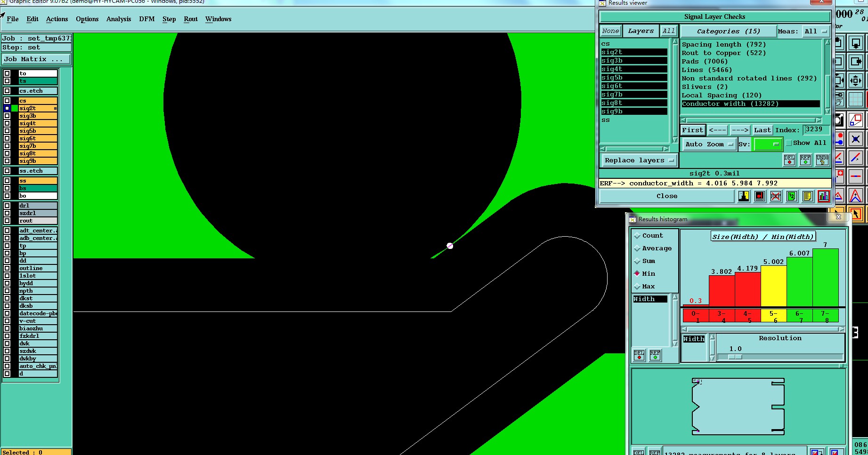Click the Index input field
The image size is (868, 455).
816,130
